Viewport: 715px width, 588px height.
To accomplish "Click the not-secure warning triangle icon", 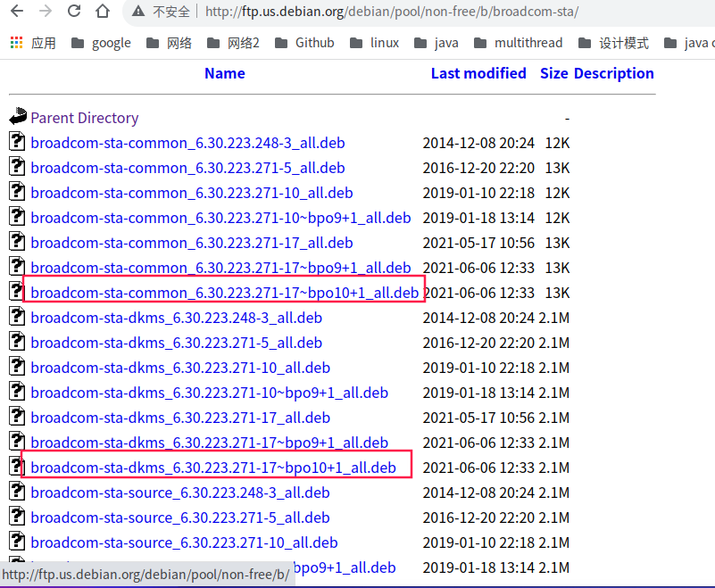I will [137, 12].
